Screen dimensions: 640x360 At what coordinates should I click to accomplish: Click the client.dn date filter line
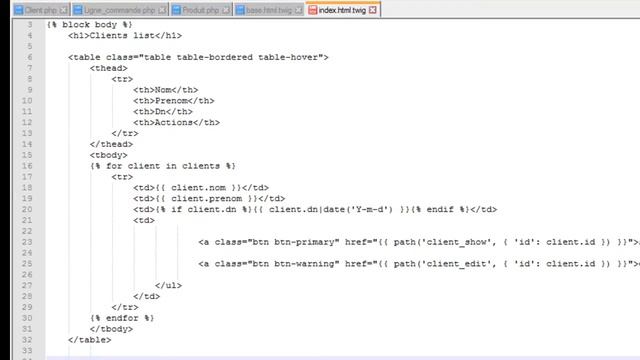pos(315,209)
